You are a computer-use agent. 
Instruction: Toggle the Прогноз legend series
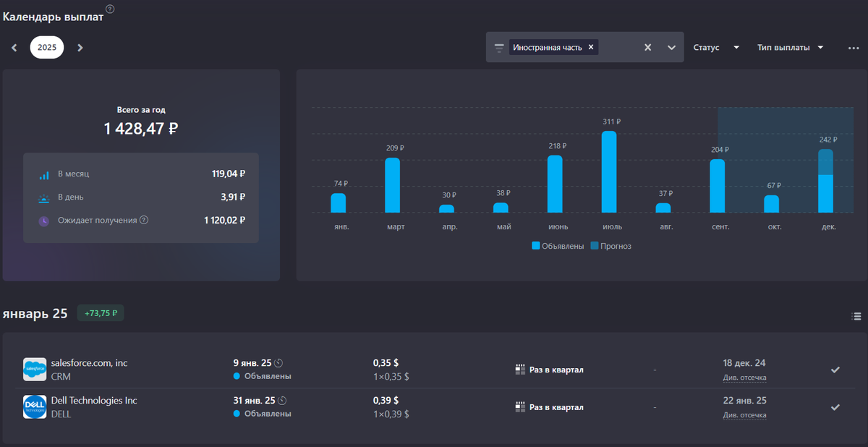pyautogui.click(x=610, y=246)
